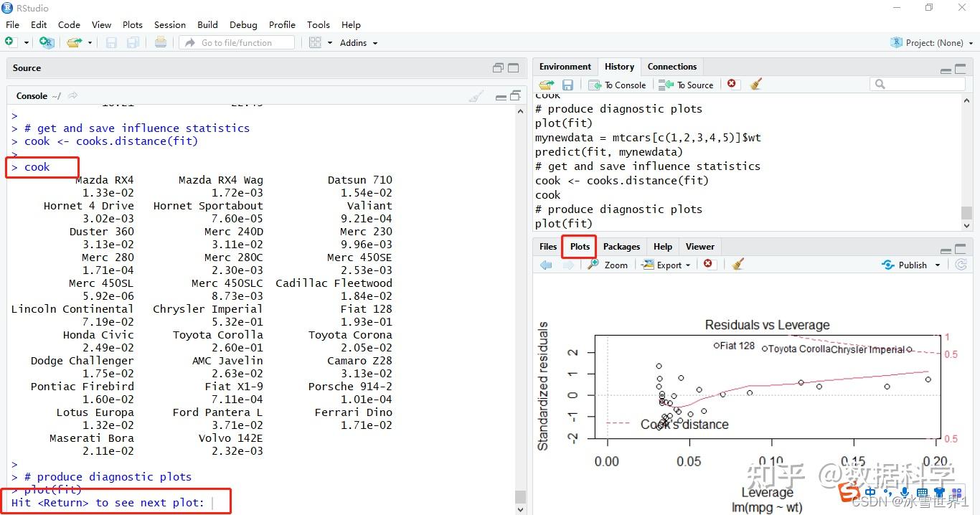Remove selected history entries icon
Viewport: 980px width, 515px height.
coord(732,84)
